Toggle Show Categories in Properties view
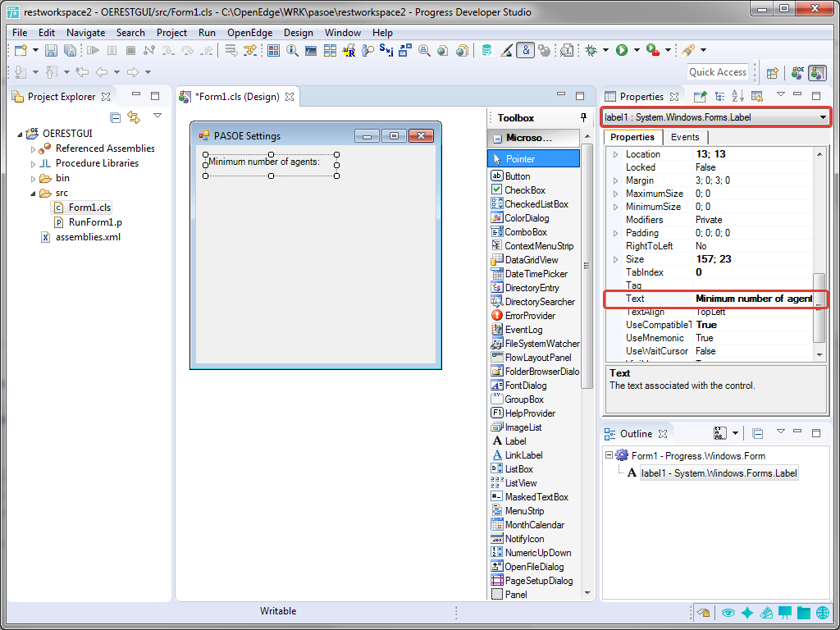 719,97
